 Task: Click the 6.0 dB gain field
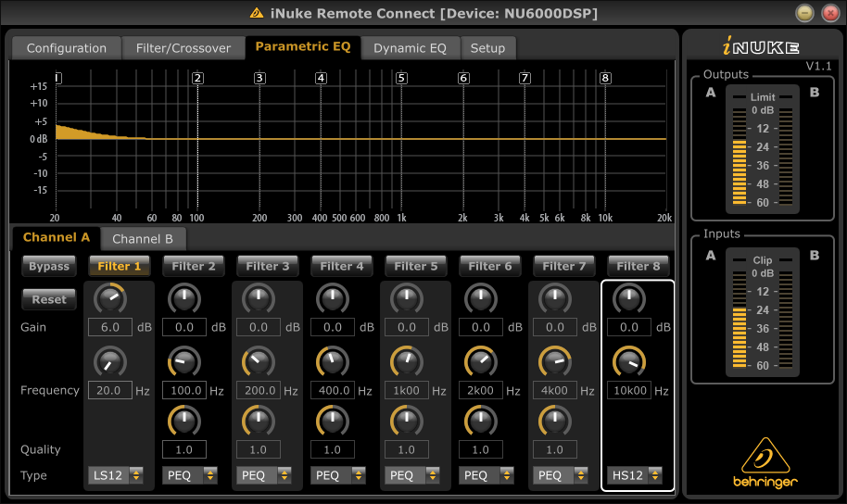pos(110,327)
